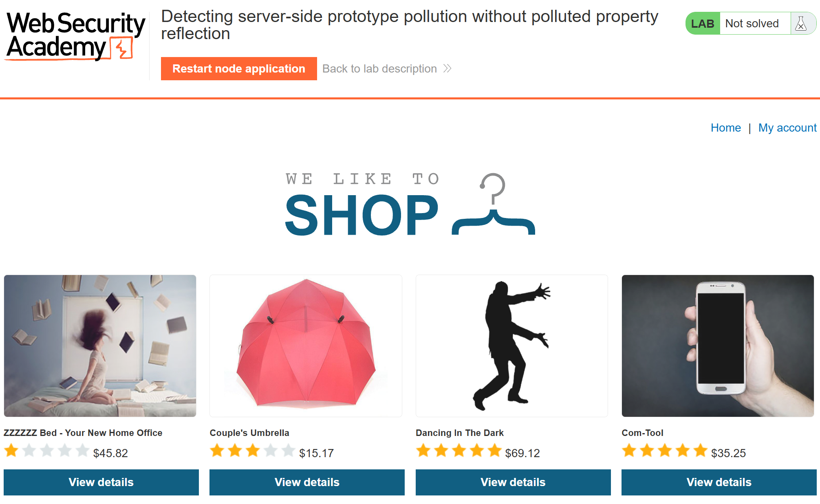The width and height of the screenshot is (820, 504).
Task: Click the red umbrella product image
Action: pos(306,346)
